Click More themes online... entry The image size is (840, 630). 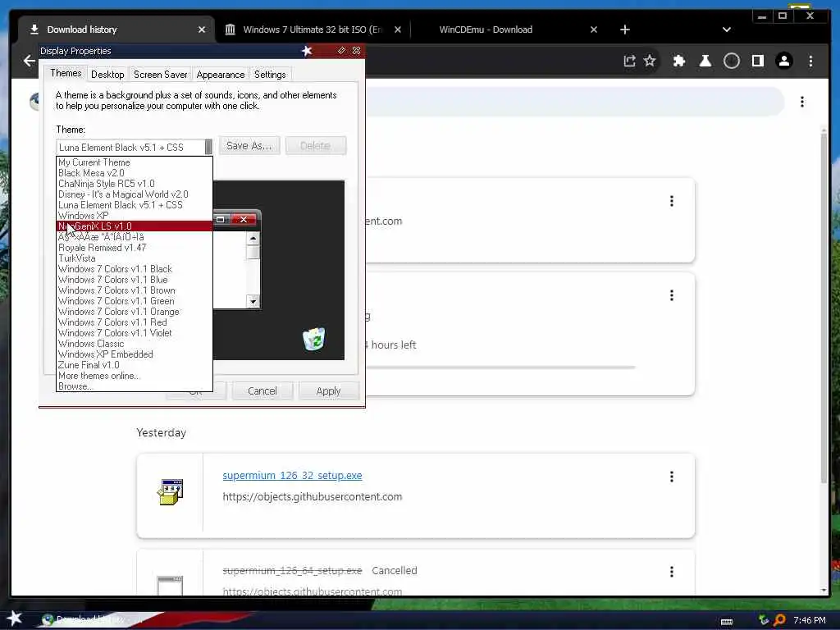[134, 376]
